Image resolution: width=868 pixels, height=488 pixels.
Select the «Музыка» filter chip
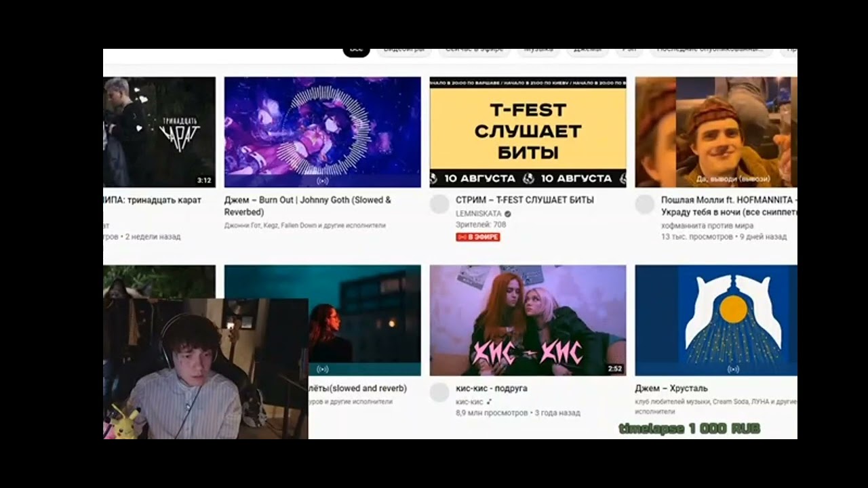[x=538, y=50]
